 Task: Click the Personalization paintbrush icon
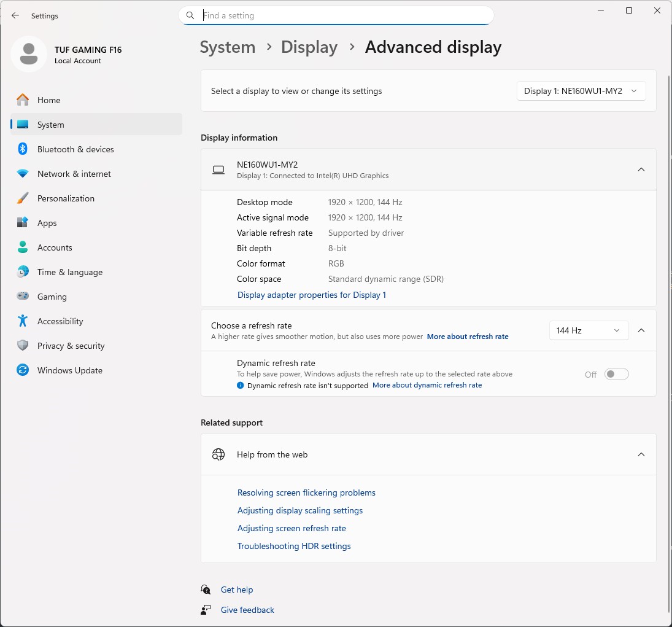coord(23,198)
